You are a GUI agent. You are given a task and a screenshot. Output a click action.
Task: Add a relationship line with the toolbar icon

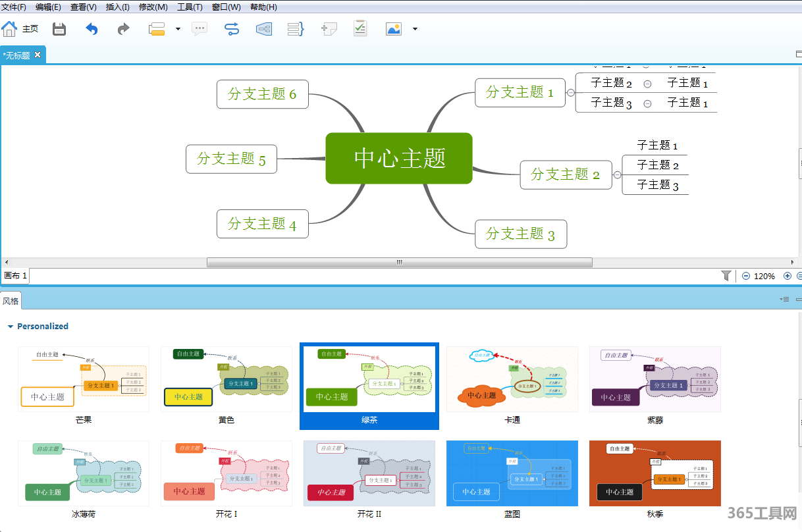click(x=232, y=29)
